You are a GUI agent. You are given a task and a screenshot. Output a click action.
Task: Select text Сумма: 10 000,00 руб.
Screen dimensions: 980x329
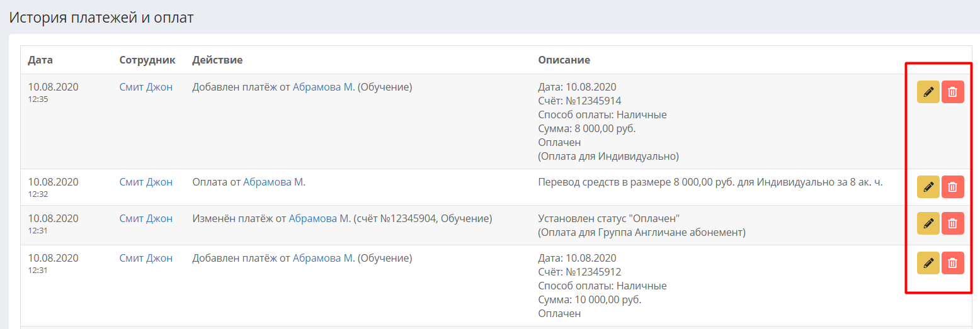click(x=590, y=299)
